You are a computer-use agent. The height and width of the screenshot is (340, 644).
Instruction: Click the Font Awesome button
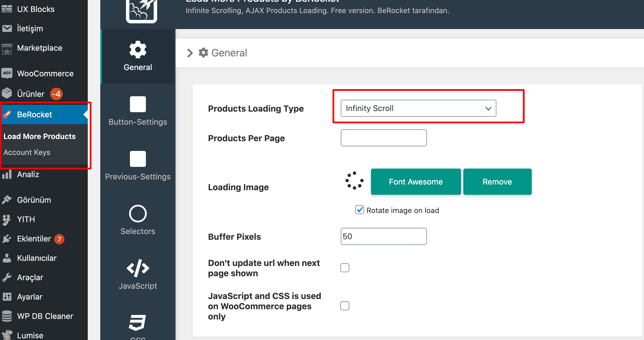tap(416, 182)
